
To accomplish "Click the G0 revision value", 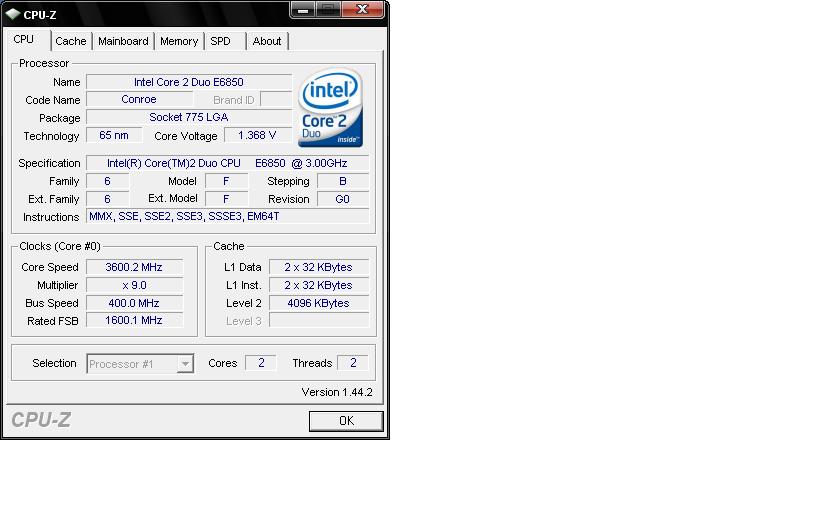I will coord(343,199).
